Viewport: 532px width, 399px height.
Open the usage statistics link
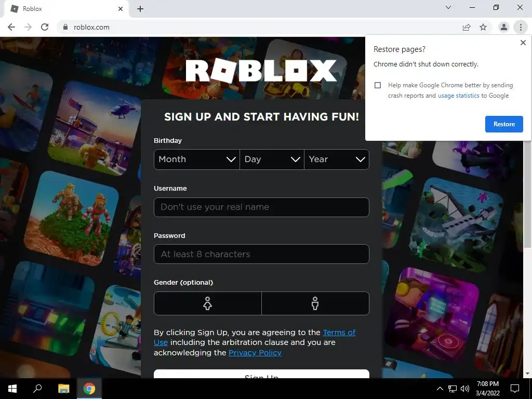tap(458, 96)
